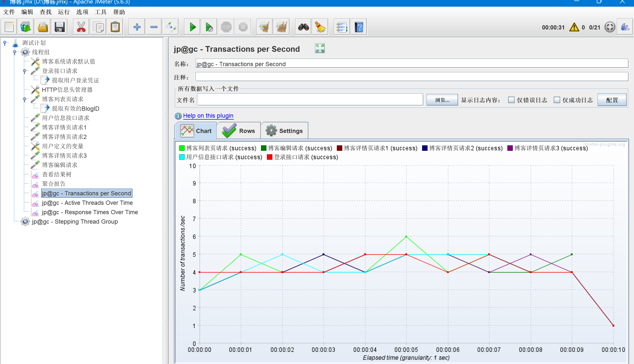Click the Clear All broom icon

(x=282, y=27)
